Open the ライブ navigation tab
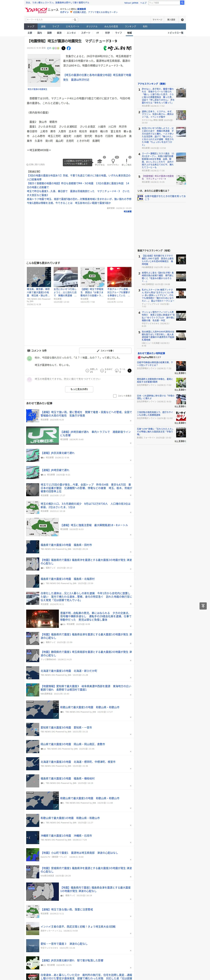Viewport: 210px width, 980px height. (56, 27)
